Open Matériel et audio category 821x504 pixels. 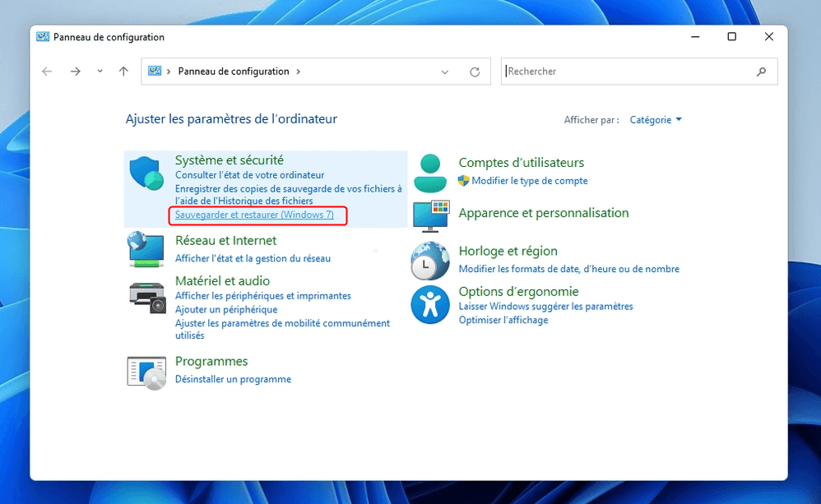click(223, 281)
